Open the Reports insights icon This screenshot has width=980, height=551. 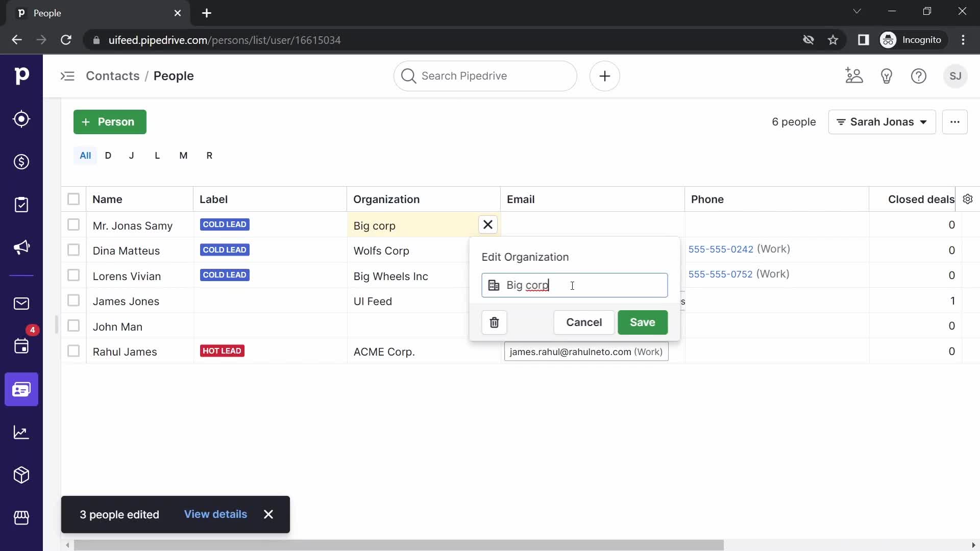point(21,432)
